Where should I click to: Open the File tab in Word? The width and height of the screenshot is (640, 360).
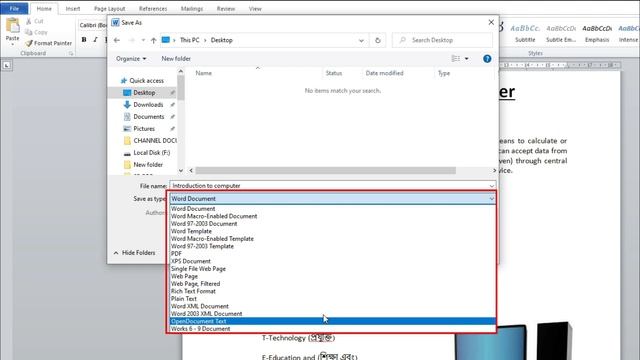click(14, 9)
